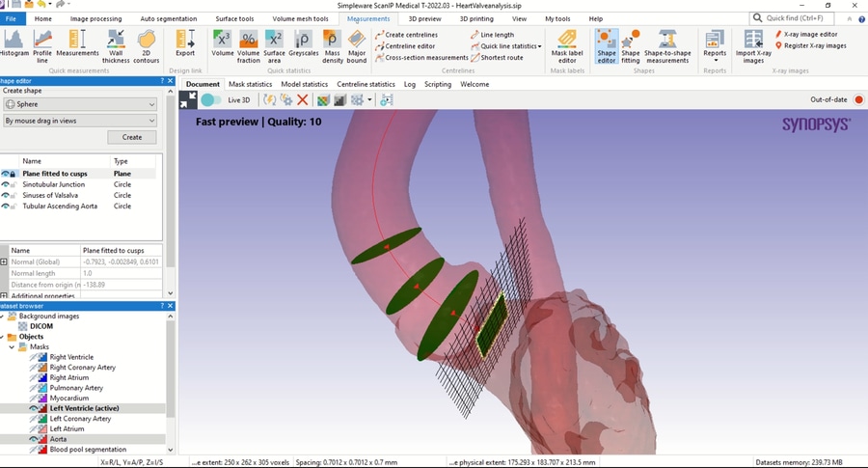Screen dimensions: 868x468
Task: Click the Shortest route button
Action: (497, 58)
